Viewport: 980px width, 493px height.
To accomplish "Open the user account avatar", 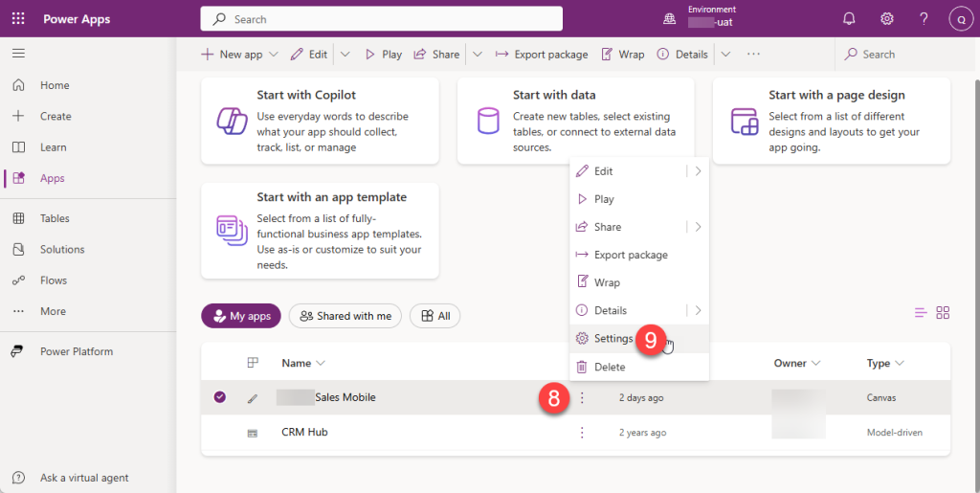I will pos(960,19).
